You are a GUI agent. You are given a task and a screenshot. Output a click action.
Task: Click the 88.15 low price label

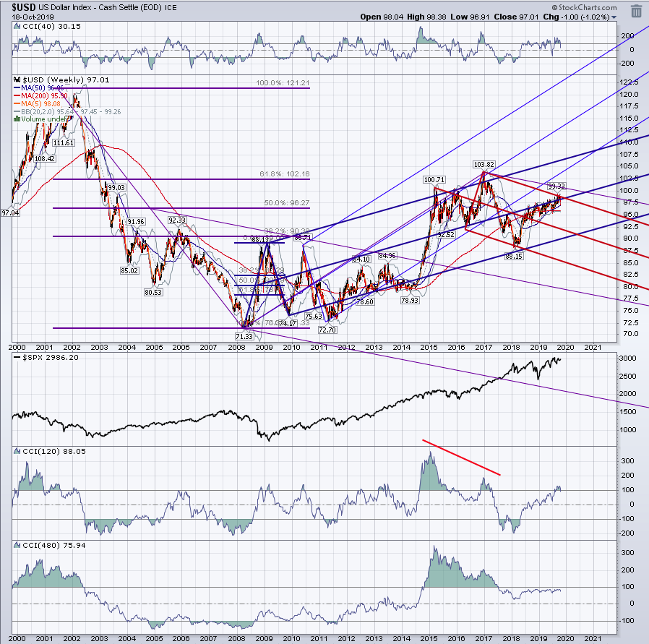(514, 256)
